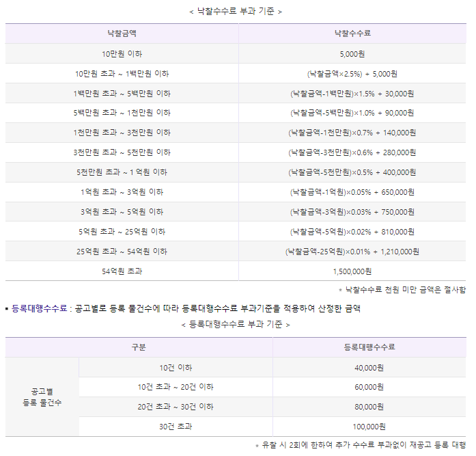The width and height of the screenshot is (476, 456).
Task: Click the '유찰 시 2회에 한하여' footnote
Action: point(361,445)
